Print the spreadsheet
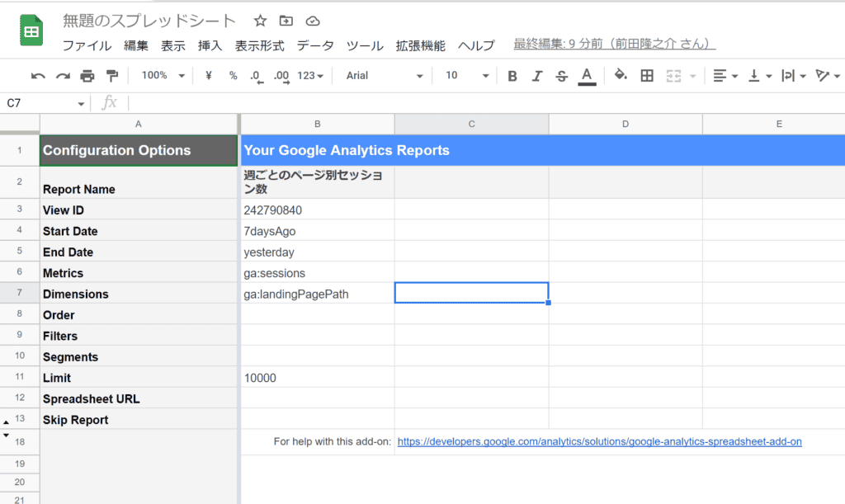 point(87,76)
